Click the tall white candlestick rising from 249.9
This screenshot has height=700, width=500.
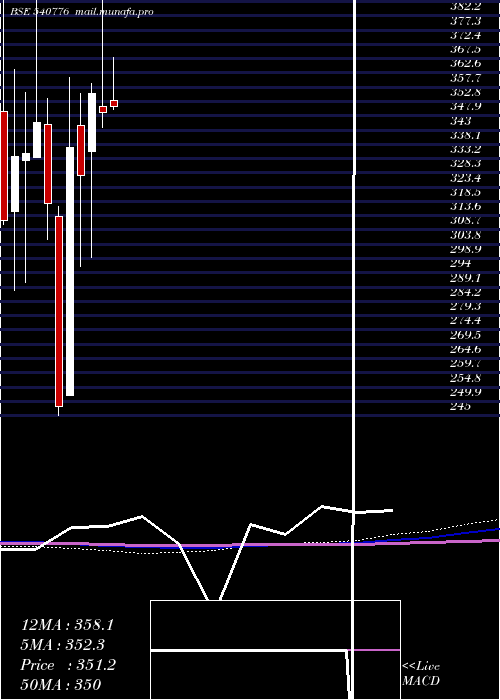coord(70,271)
